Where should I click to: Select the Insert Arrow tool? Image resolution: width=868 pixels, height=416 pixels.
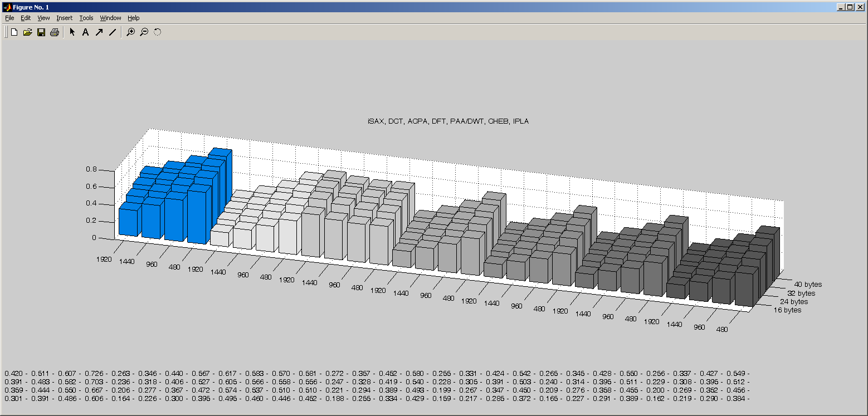pos(99,32)
